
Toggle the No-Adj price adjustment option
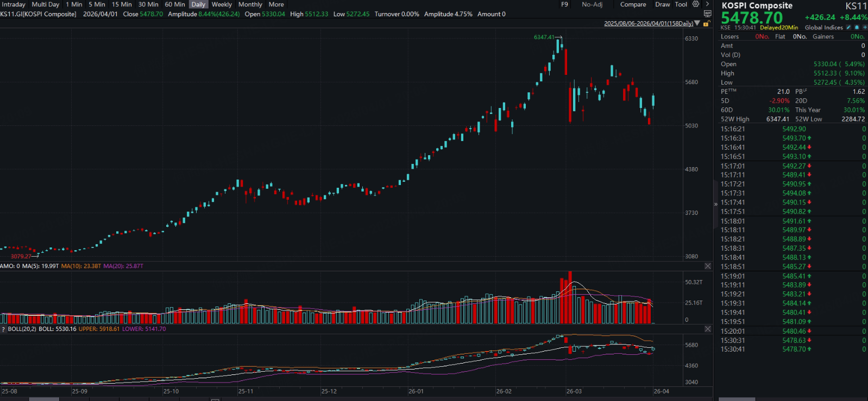(x=592, y=4)
